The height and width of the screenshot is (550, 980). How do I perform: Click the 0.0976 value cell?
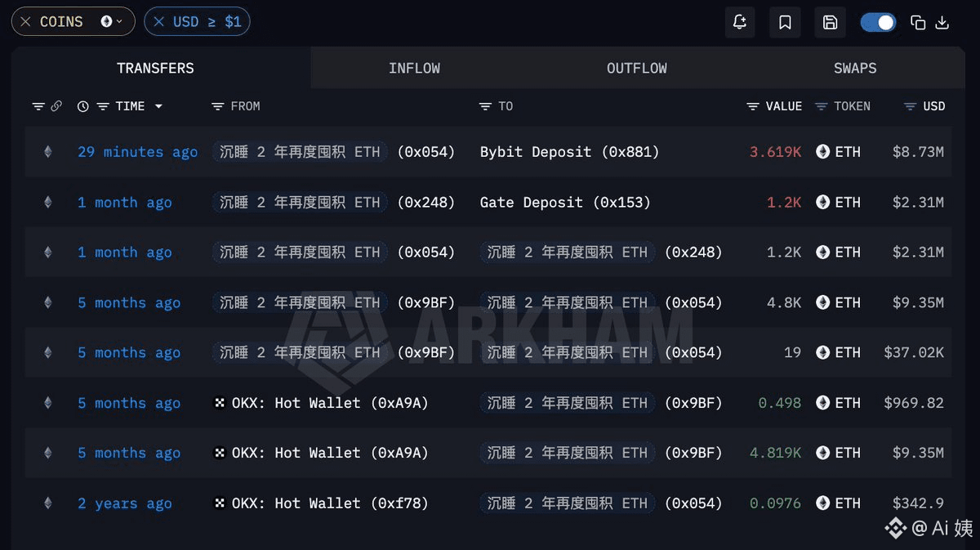(775, 503)
